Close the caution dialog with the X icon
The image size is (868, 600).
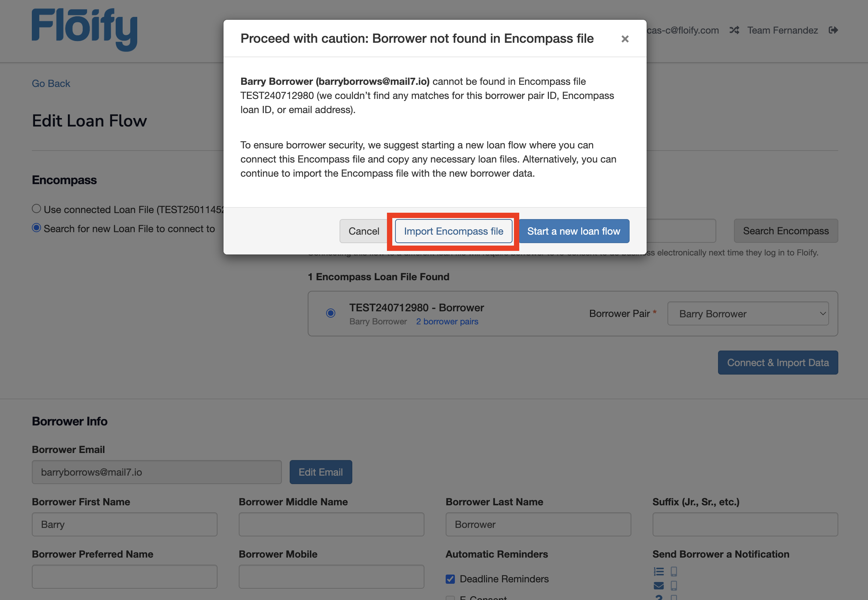coord(625,39)
